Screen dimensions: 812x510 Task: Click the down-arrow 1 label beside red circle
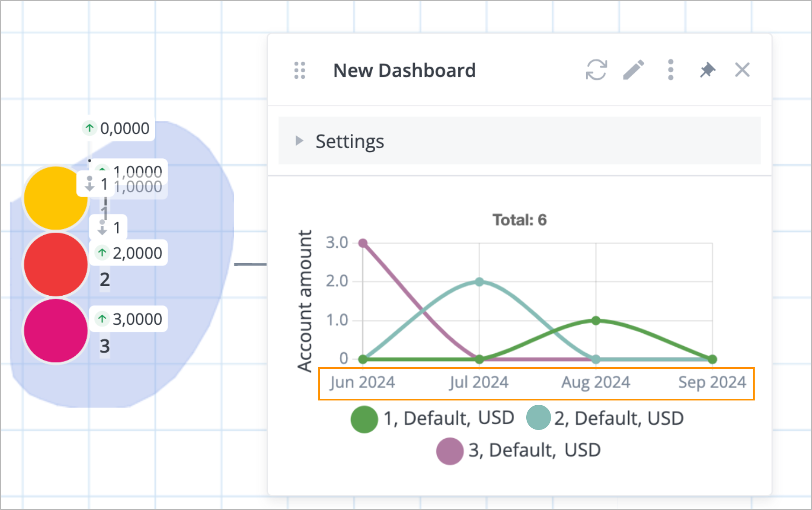pos(109,228)
